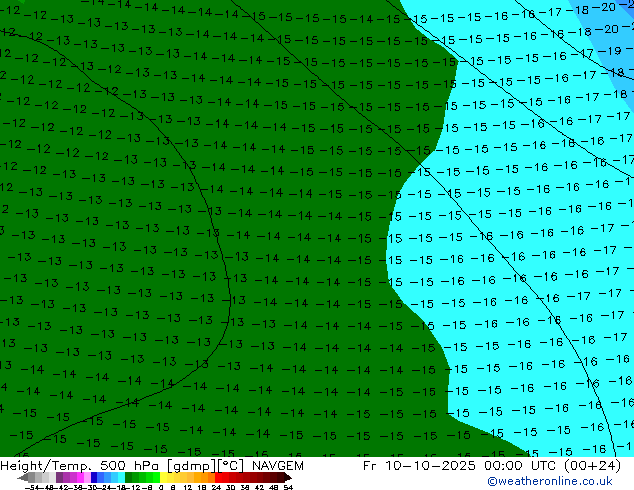Click the bright red legend swatch above 24
Screen dimensions: 634x490
coord(218,477)
